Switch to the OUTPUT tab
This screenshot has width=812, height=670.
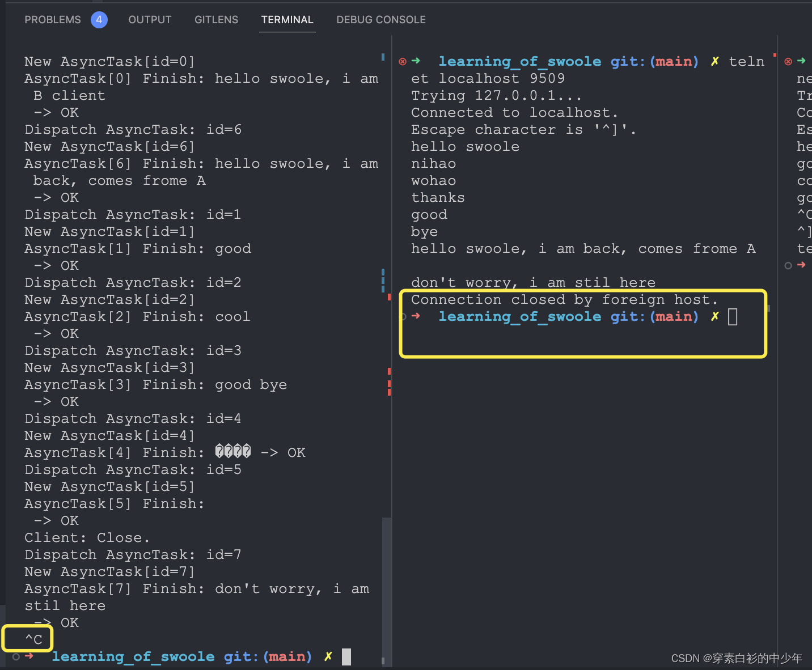[x=150, y=19]
